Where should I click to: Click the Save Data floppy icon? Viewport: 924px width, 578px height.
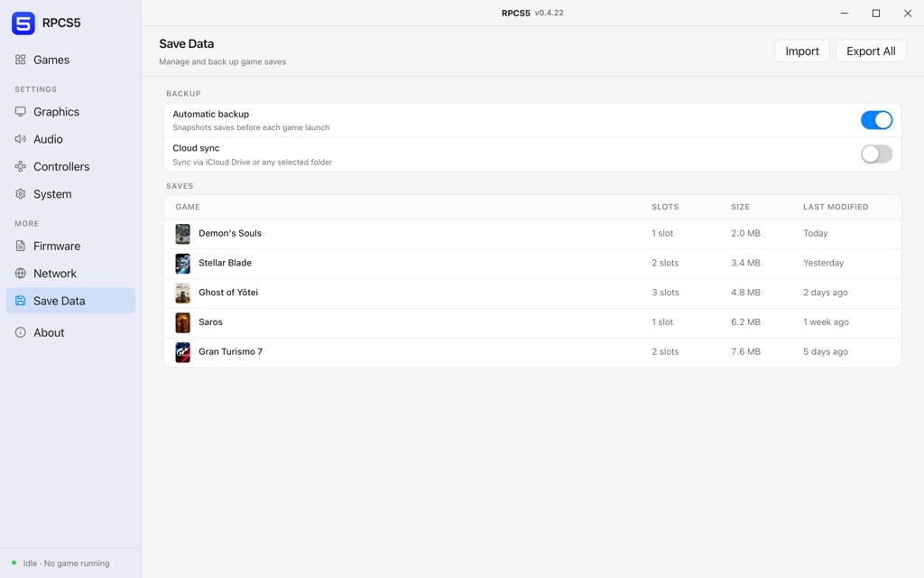coord(21,301)
